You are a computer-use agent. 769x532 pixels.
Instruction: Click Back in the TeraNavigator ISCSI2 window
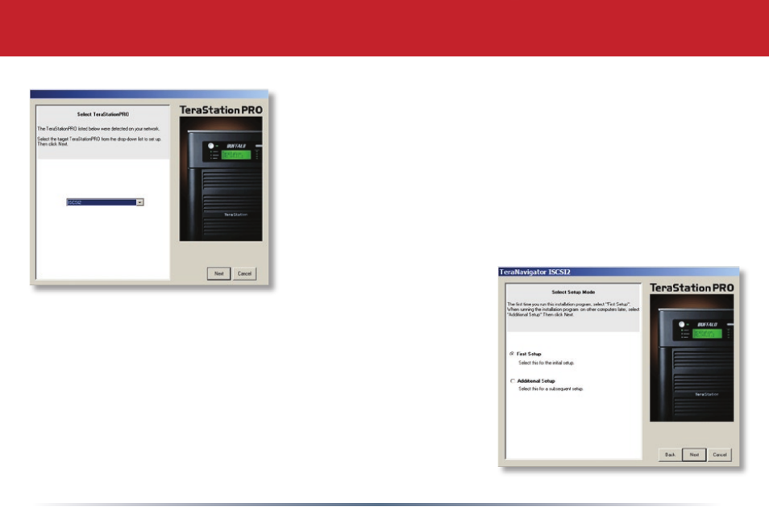pos(670,455)
